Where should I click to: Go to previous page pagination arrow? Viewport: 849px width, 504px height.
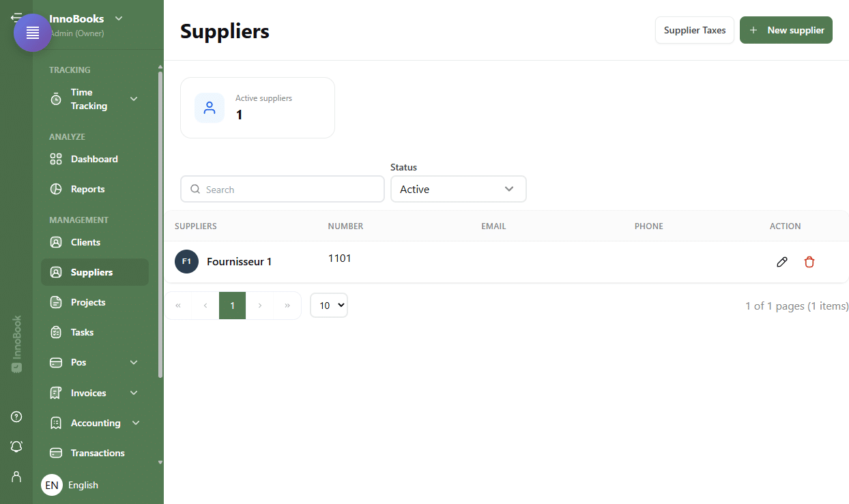click(205, 306)
